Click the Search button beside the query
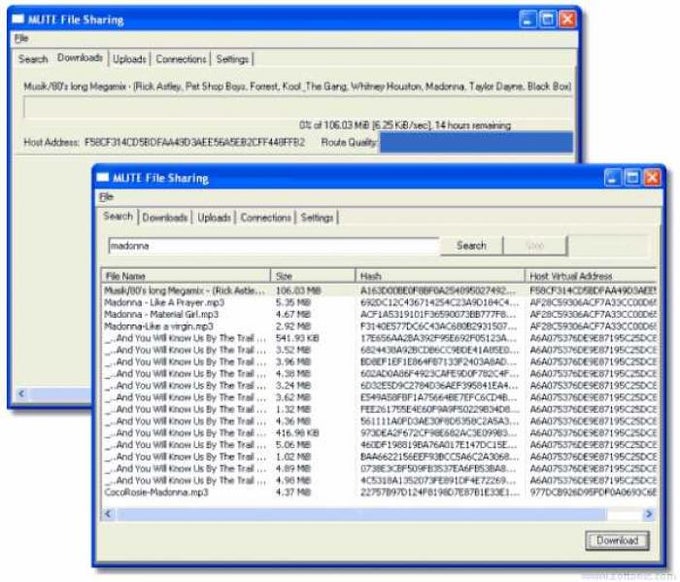The width and height of the screenshot is (680, 582). point(471,246)
